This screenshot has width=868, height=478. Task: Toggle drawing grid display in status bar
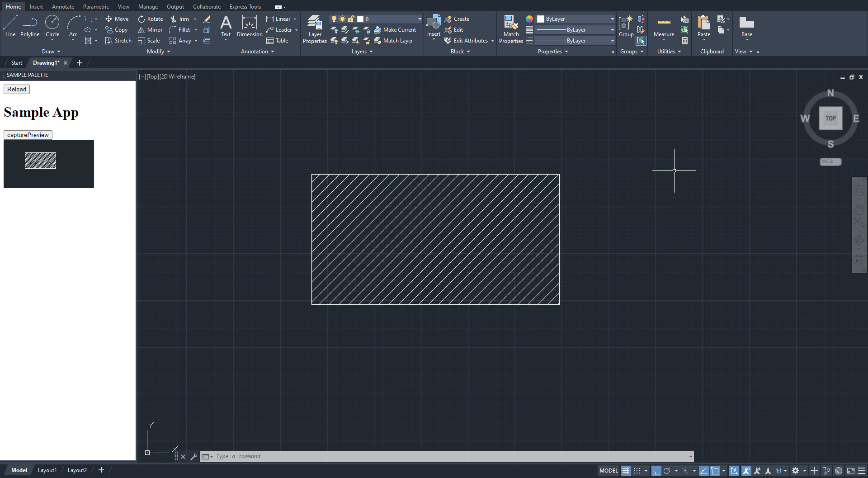(x=626, y=471)
